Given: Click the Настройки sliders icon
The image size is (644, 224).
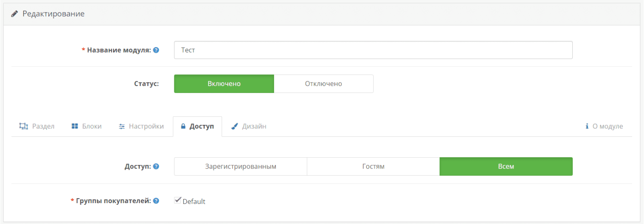Looking at the screenshot, I should point(122,126).
